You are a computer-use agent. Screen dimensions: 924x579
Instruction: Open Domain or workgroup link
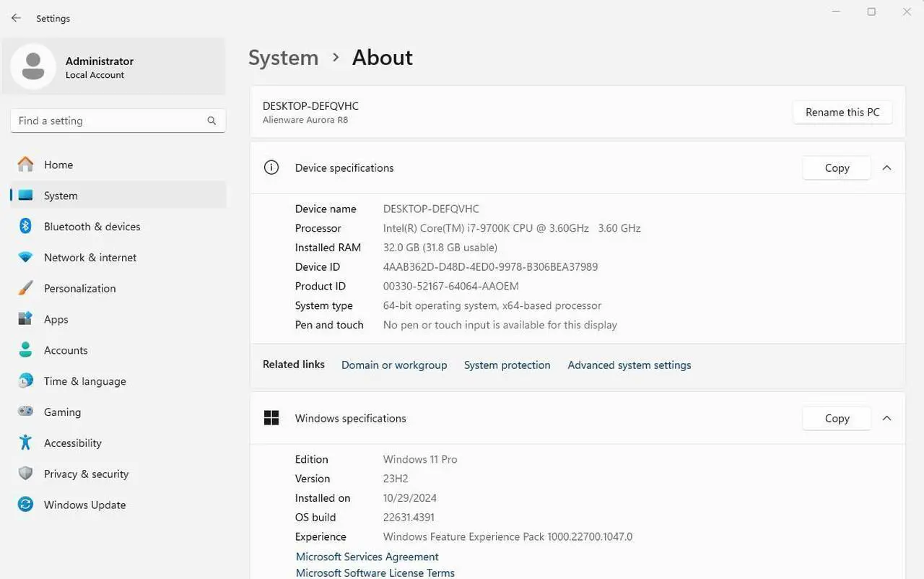click(x=394, y=365)
